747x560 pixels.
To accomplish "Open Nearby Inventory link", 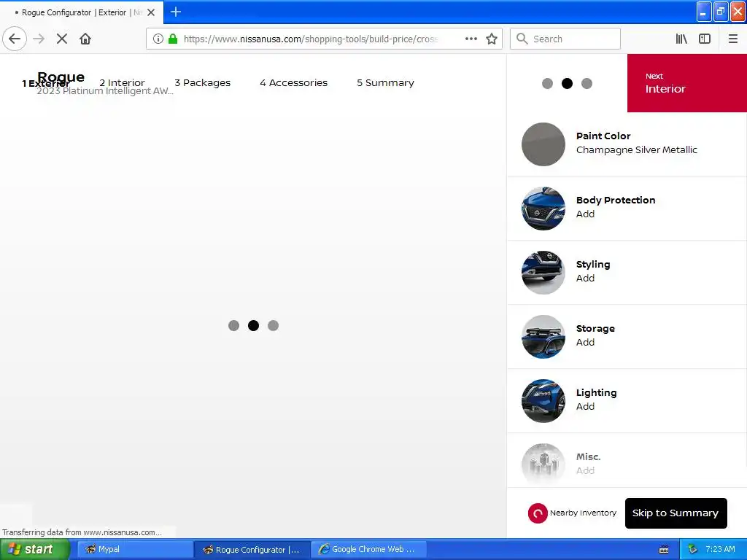I will coord(583,513).
